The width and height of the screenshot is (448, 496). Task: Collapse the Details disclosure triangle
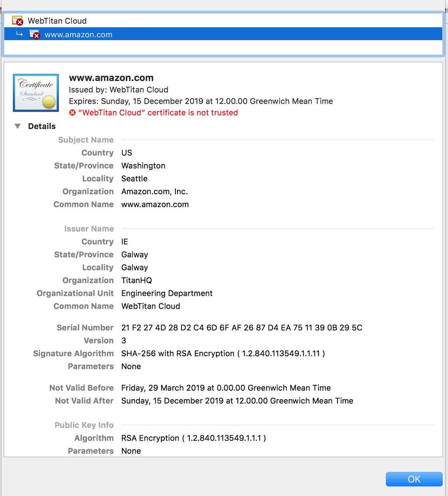[x=17, y=126]
